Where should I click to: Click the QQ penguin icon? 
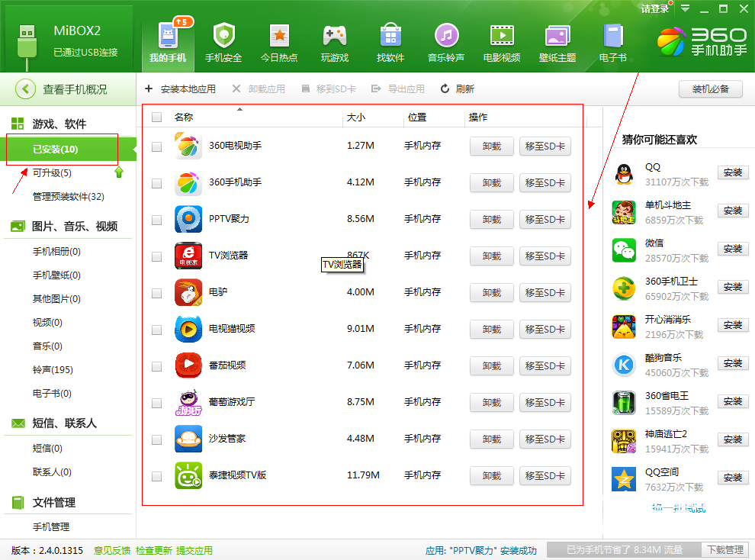pos(624,174)
